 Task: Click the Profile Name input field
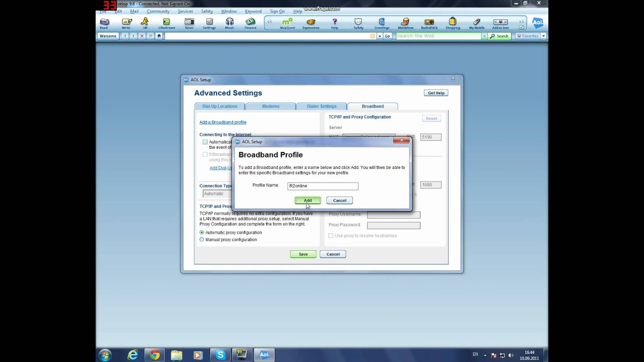[x=323, y=186]
